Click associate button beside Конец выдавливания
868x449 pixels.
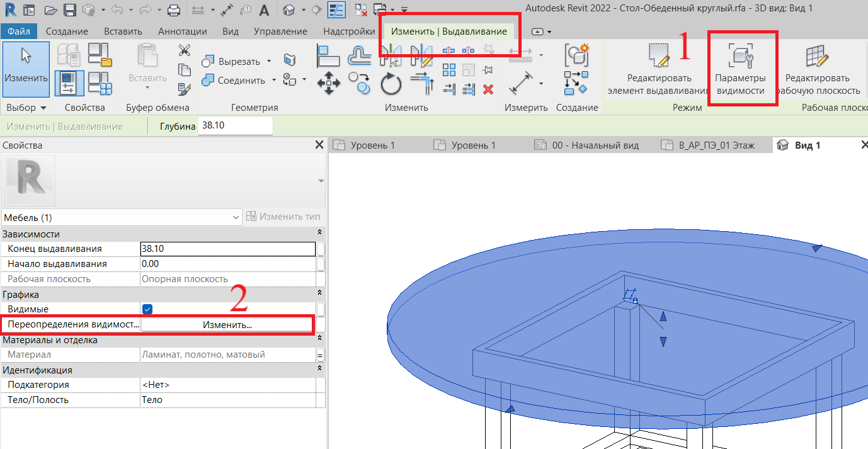pos(320,249)
